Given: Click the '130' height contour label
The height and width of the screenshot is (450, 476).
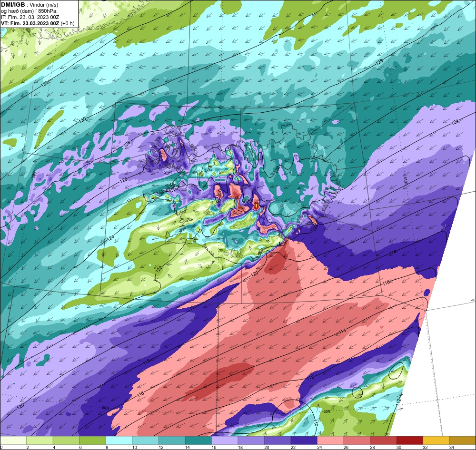Looking at the screenshot, I should 82,120.
